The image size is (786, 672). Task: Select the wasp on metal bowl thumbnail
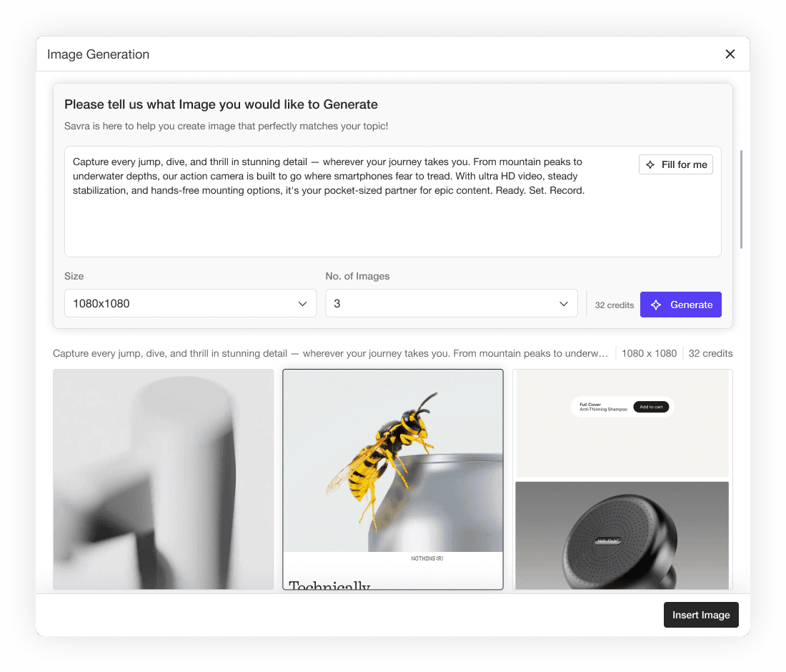[393, 480]
